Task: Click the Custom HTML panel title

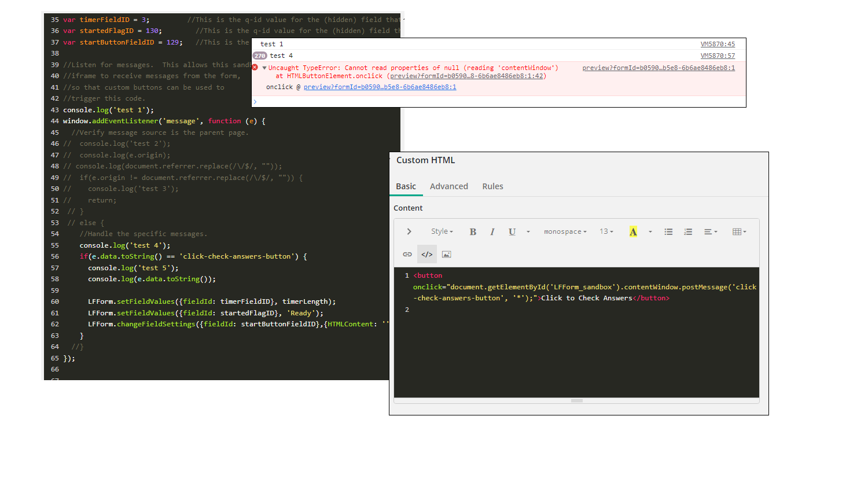Action: pos(425,160)
